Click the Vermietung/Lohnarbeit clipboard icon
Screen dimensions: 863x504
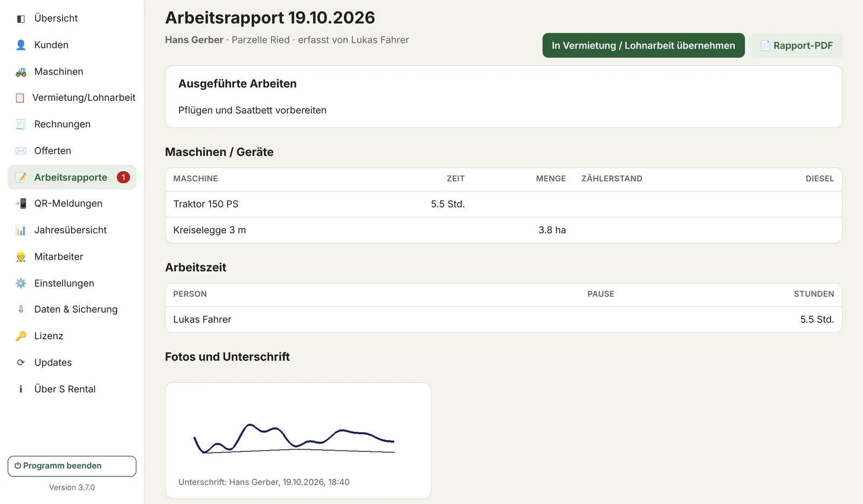(x=20, y=98)
